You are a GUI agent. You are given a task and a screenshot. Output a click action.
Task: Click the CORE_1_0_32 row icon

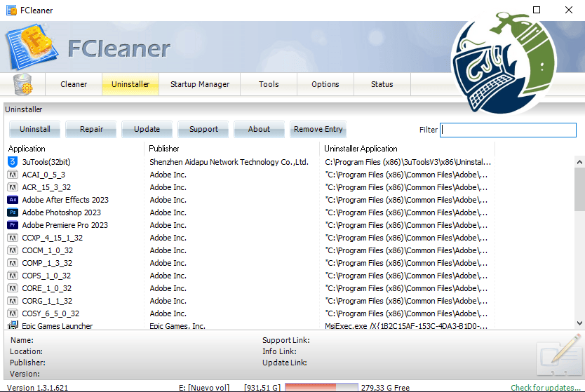pos(13,288)
